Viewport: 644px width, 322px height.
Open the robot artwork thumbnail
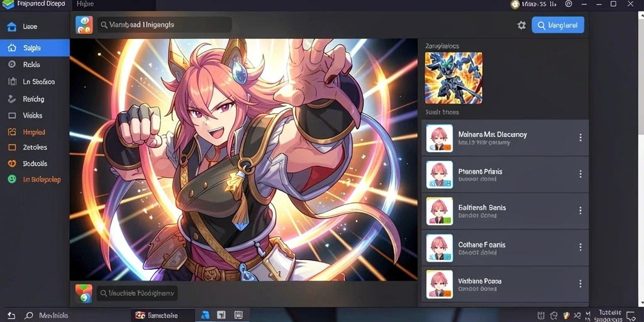[x=453, y=77]
